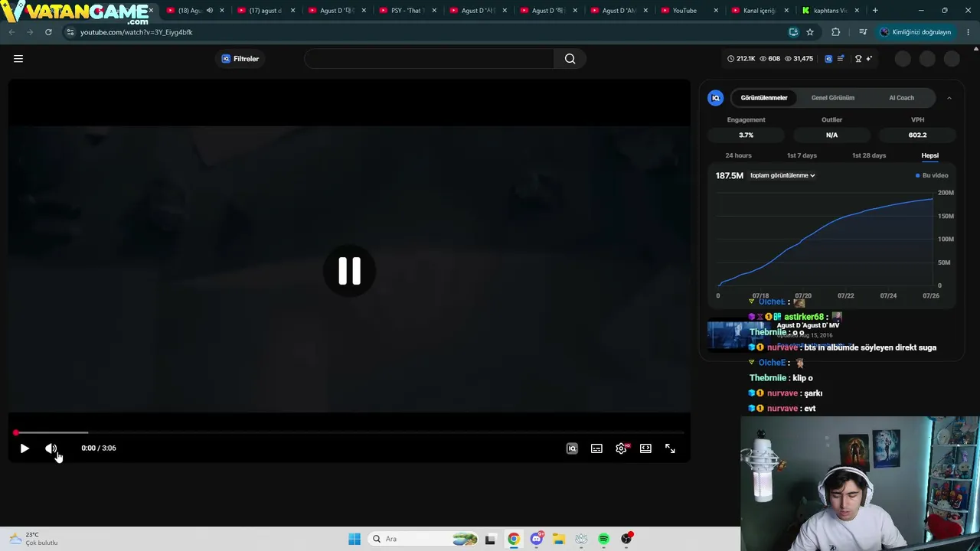
Task: Open the YouTube hamburger guide menu
Action: pyautogui.click(x=18, y=59)
